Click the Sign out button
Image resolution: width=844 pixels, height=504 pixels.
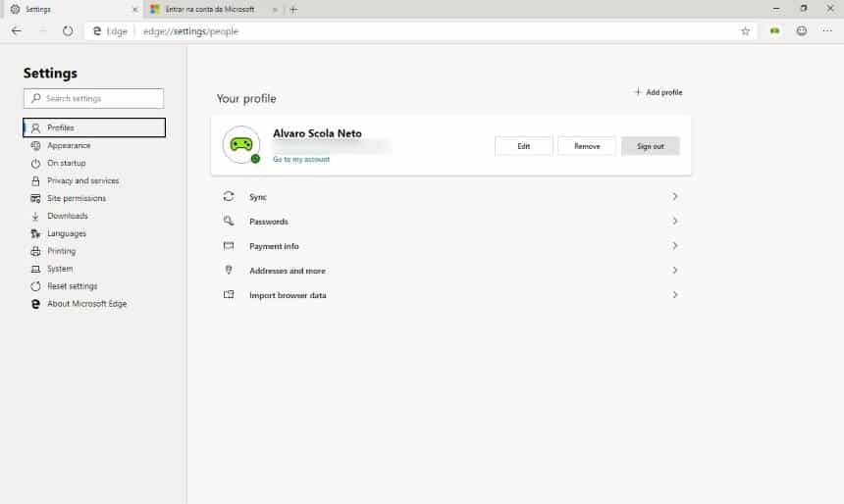tap(651, 146)
